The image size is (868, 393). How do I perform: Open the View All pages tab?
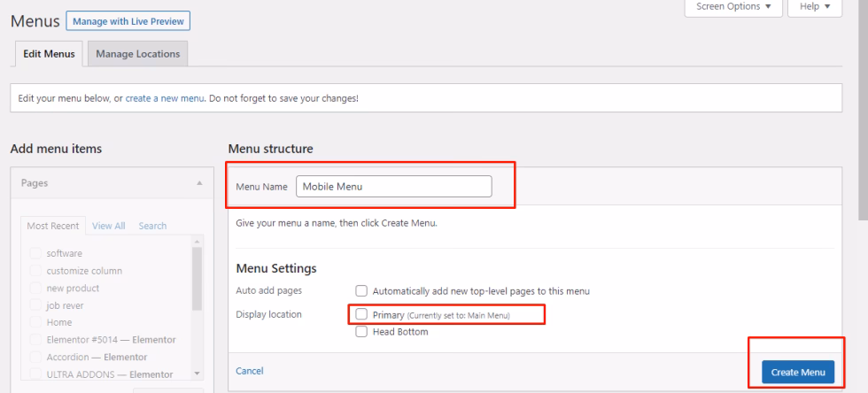tap(108, 226)
